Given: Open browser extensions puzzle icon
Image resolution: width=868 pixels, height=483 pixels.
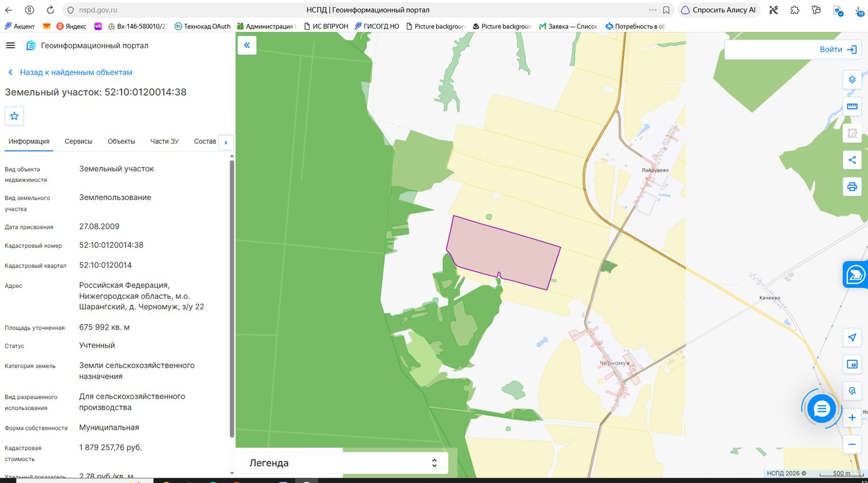Looking at the screenshot, I should coord(795,10).
